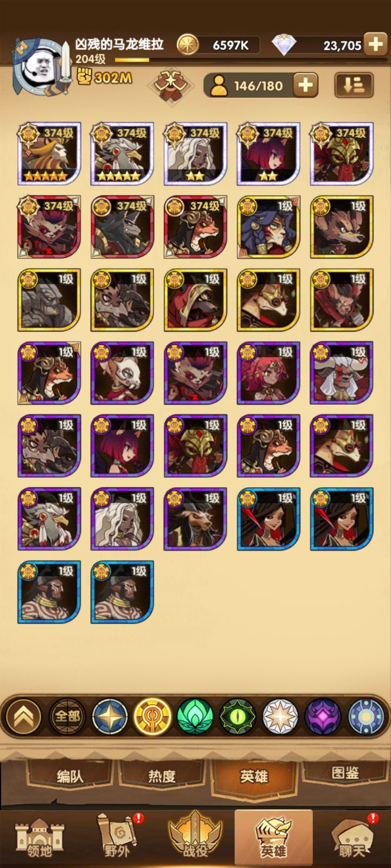Switch to the 编队 formation tab
391x868 pixels.
pyautogui.click(x=70, y=776)
